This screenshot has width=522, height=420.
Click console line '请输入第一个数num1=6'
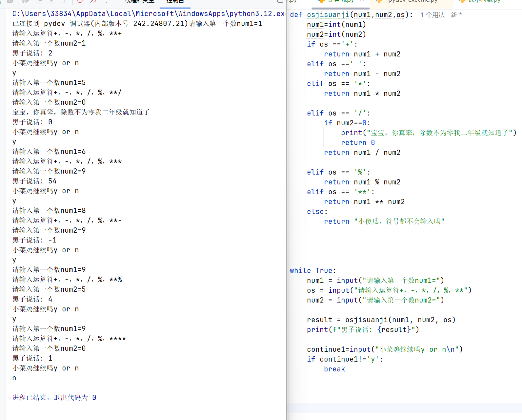click(49, 152)
